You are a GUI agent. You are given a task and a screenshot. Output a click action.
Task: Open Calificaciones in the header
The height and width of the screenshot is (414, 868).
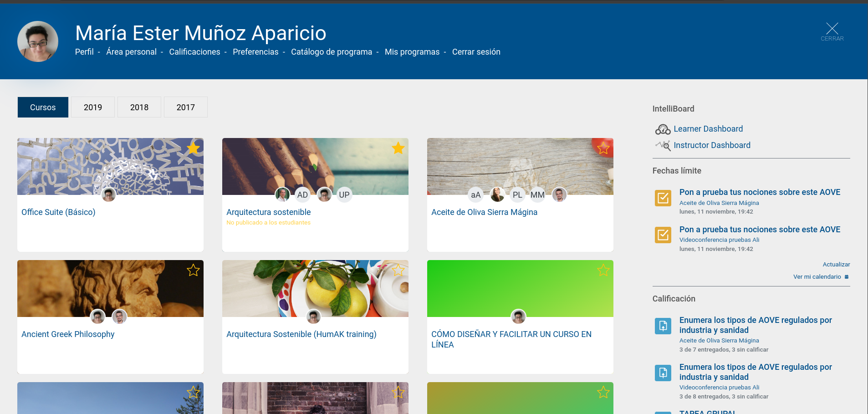[194, 52]
